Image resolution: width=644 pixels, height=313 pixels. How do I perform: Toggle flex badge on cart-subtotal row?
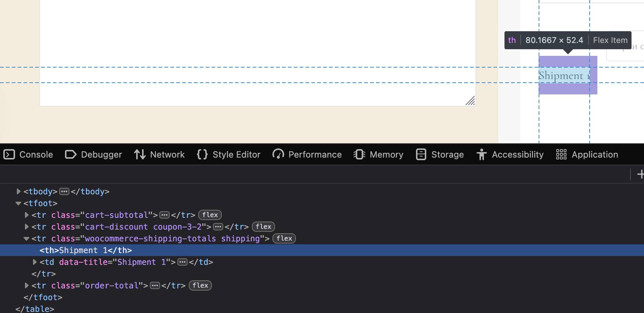[x=210, y=215]
